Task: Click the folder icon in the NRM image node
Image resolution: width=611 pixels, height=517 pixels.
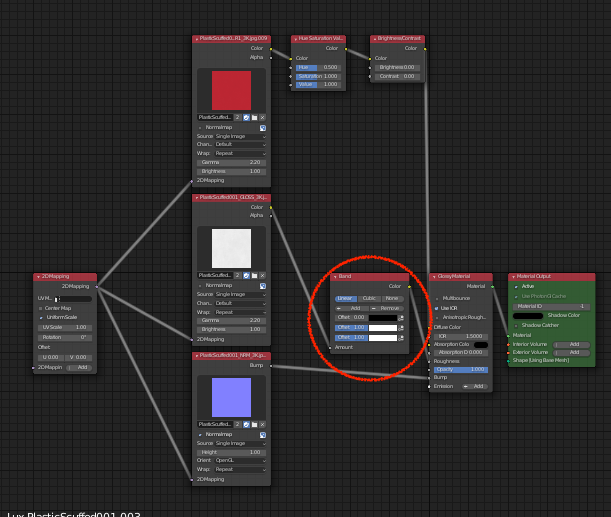Action: (254, 424)
